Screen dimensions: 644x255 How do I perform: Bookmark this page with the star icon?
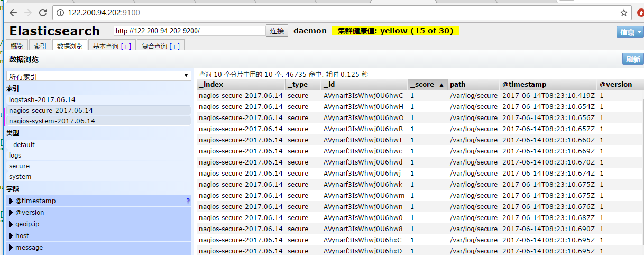[x=624, y=13]
